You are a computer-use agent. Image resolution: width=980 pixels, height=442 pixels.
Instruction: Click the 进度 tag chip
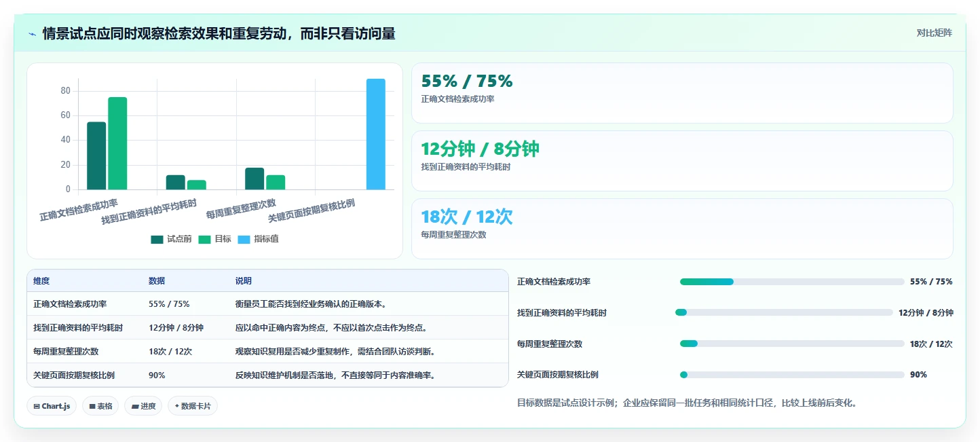(143, 406)
